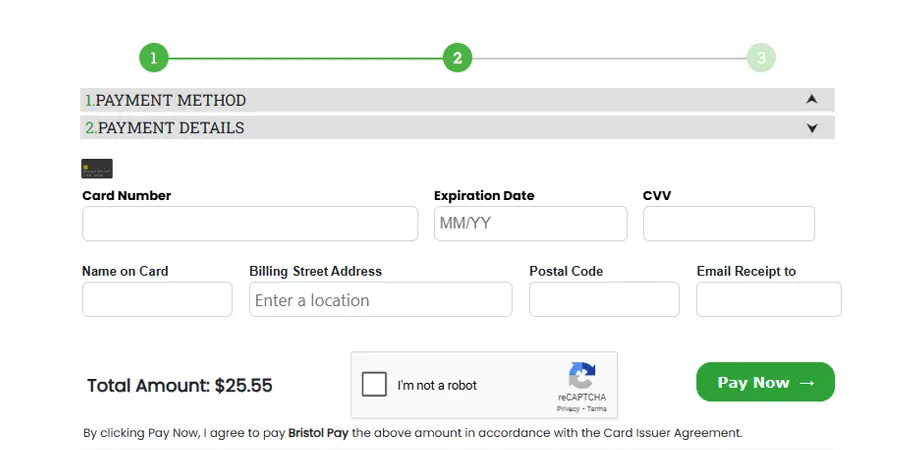Click the Email Receipt to label
This screenshot has height=450, width=900.
click(x=746, y=271)
